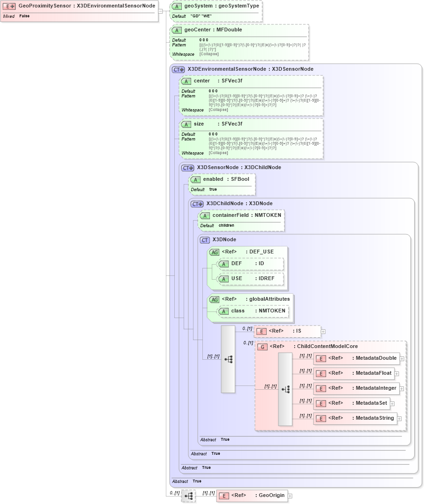Click the E icon of MetadataFloat

[321, 373]
